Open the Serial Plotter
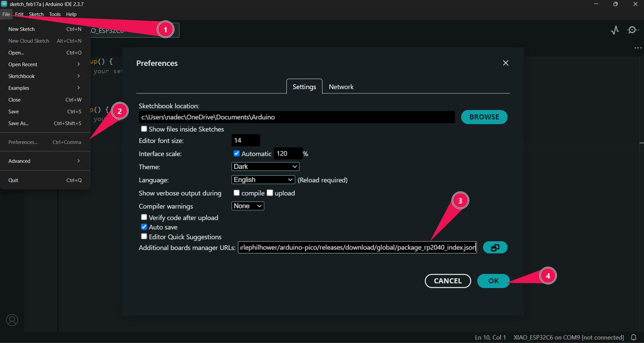The width and height of the screenshot is (644, 343). coord(614,31)
